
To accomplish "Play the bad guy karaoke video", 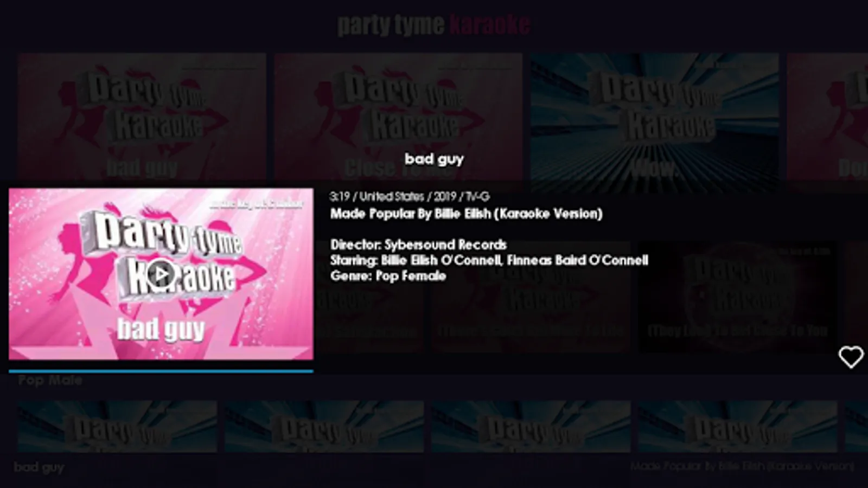I will tap(161, 274).
